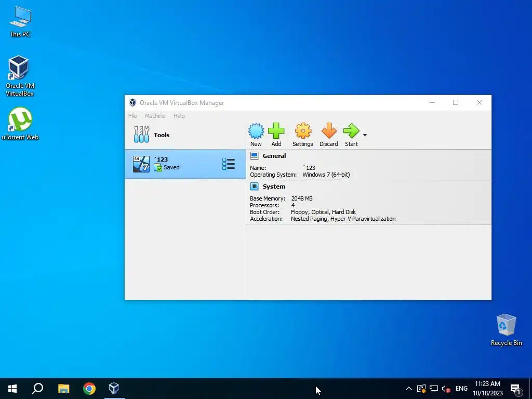Click the 'Windows 7 (64-bit)' operating system value
Viewport: 532px width, 399px height.
(x=326, y=175)
